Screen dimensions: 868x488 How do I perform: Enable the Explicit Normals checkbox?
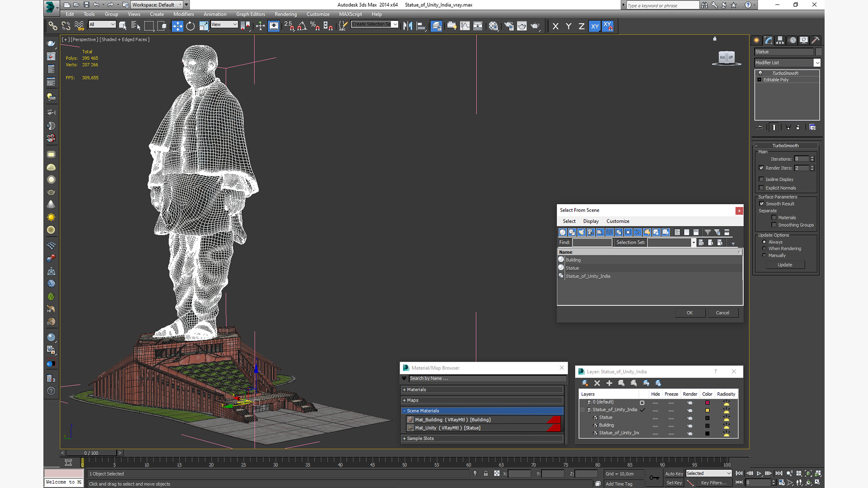tap(761, 188)
